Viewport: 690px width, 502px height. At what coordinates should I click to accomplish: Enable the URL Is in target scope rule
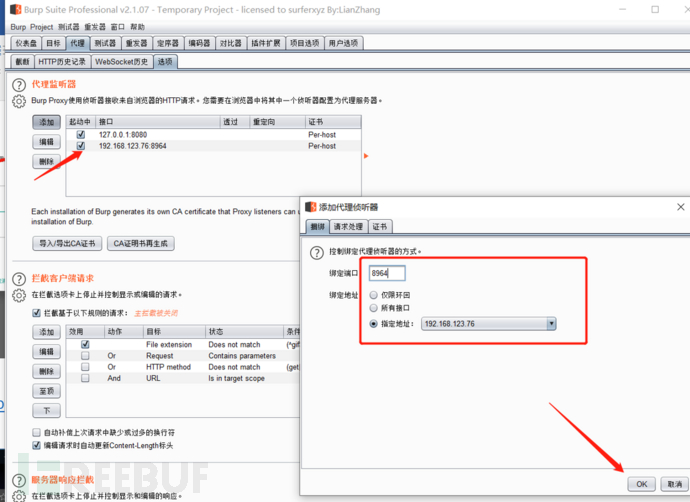coord(85,378)
